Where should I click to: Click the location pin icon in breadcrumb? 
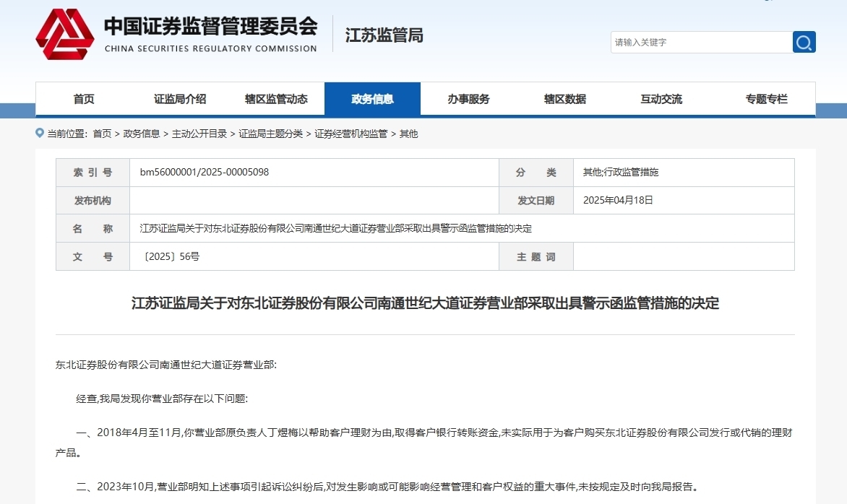pyautogui.click(x=40, y=133)
